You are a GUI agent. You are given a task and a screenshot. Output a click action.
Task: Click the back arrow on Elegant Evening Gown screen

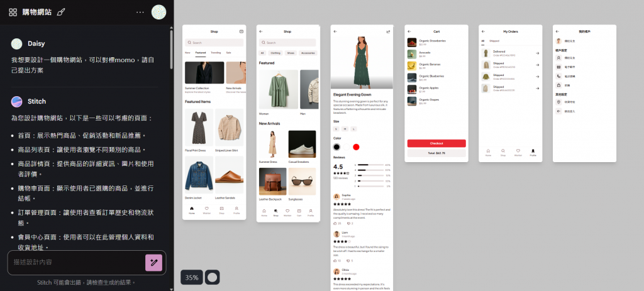335,31
